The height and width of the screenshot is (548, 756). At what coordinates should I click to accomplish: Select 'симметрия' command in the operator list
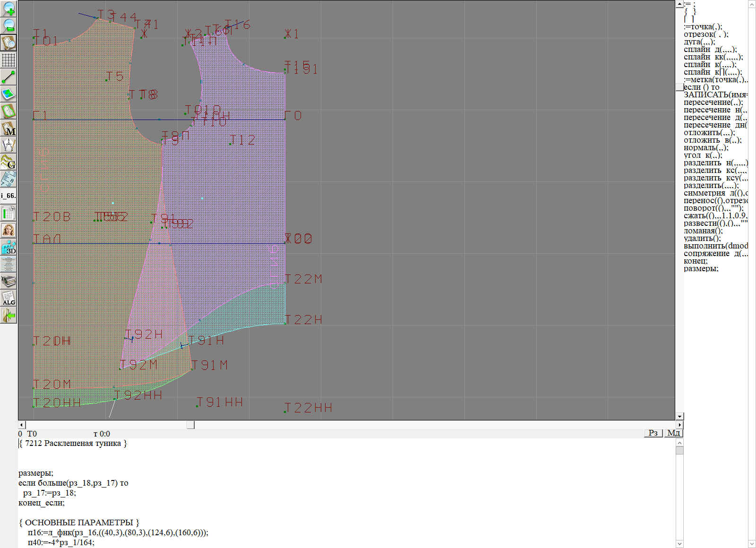pos(704,193)
